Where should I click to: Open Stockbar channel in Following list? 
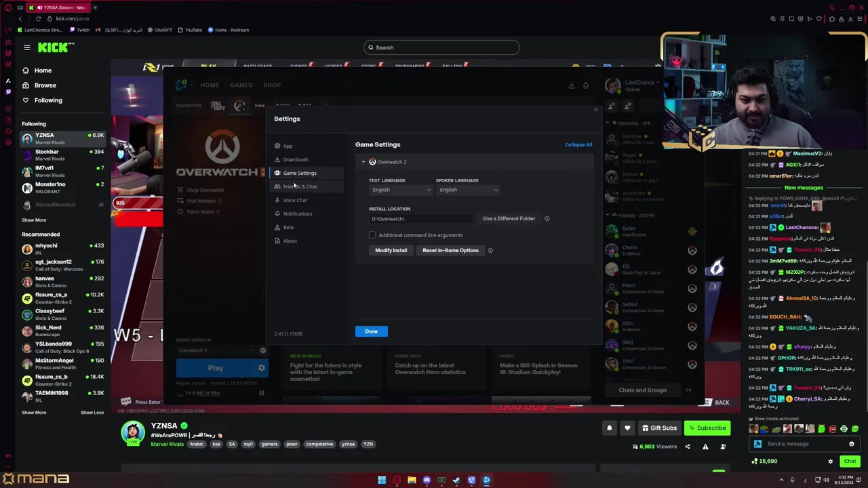click(x=63, y=155)
